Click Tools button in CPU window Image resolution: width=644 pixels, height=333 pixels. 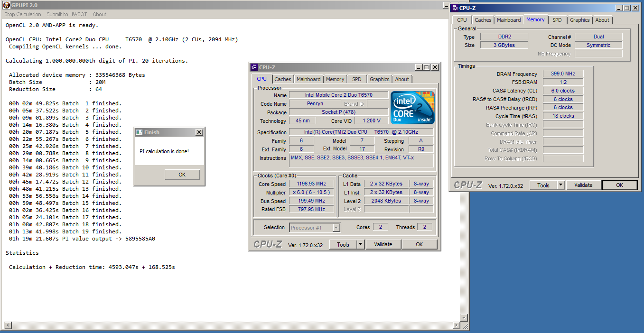click(343, 245)
